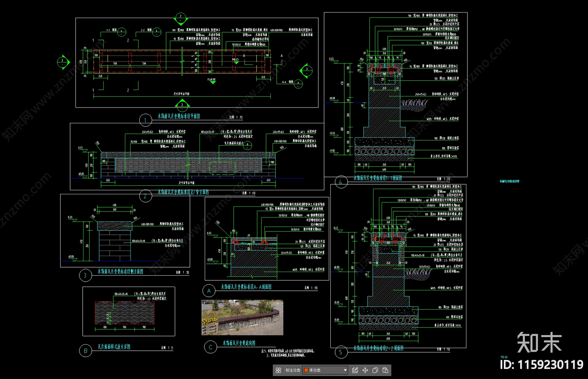
Task: Click the edit annotation pencil icon
Action: click(x=355, y=370)
